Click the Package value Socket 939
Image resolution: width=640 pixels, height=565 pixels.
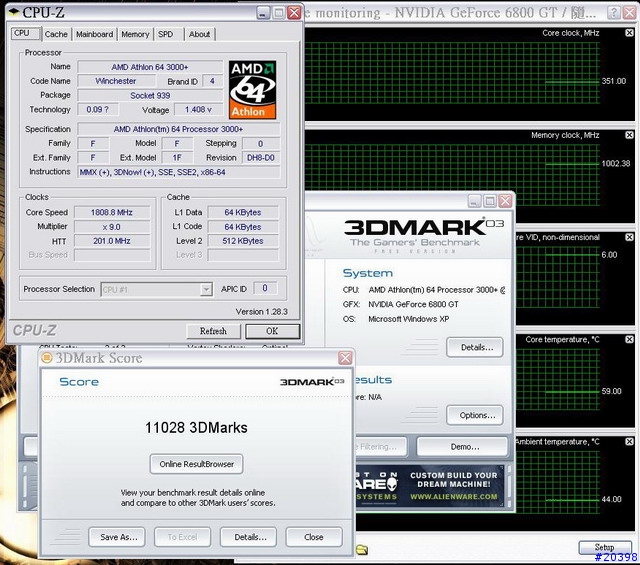click(x=150, y=96)
